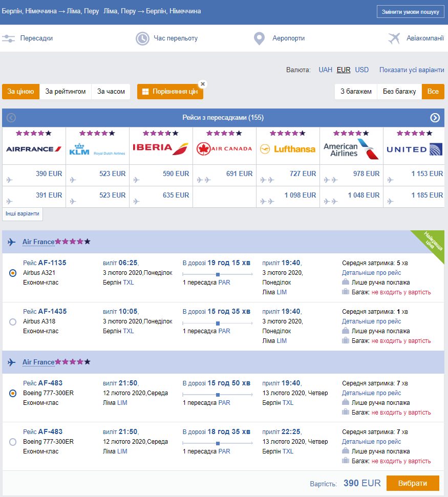Switch currency to USD
The image size is (448, 497).
pyautogui.click(x=361, y=70)
